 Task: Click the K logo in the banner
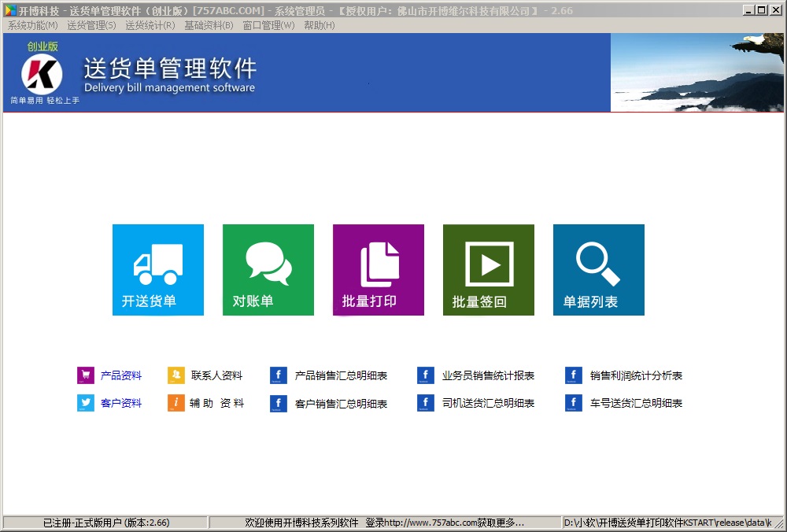[42, 75]
